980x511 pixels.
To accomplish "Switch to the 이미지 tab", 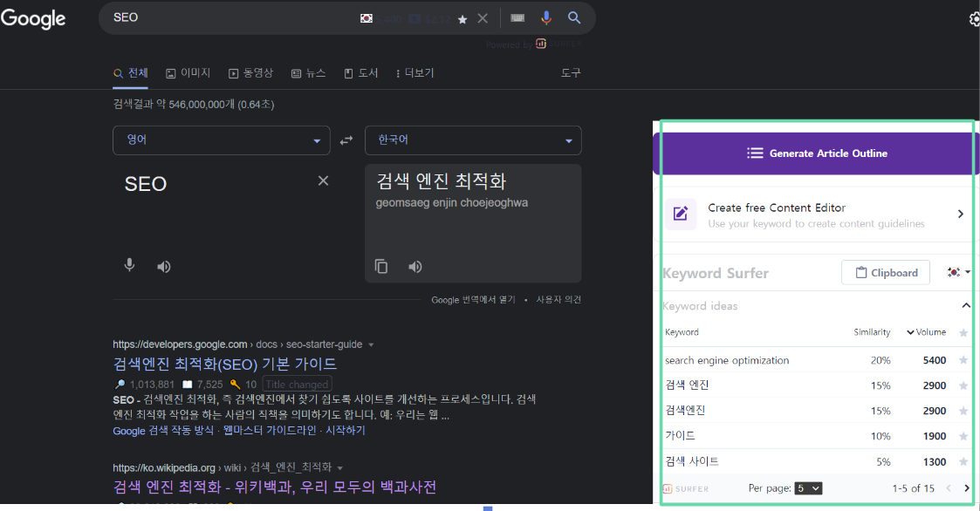I will click(x=188, y=73).
